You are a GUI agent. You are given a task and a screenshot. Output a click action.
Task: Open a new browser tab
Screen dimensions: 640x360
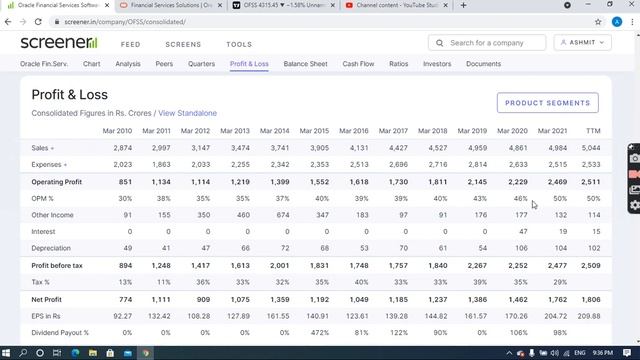(x=463, y=5)
